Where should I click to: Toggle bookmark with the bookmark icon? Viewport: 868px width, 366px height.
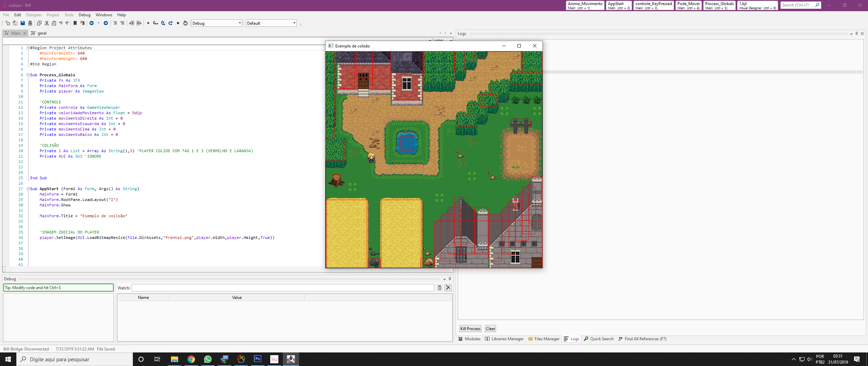click(x=75, y=23)
